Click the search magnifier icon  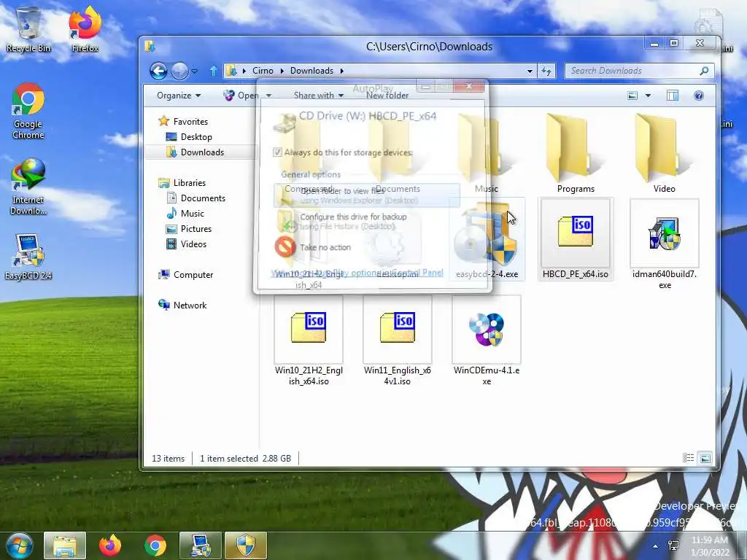coord(704,71)
